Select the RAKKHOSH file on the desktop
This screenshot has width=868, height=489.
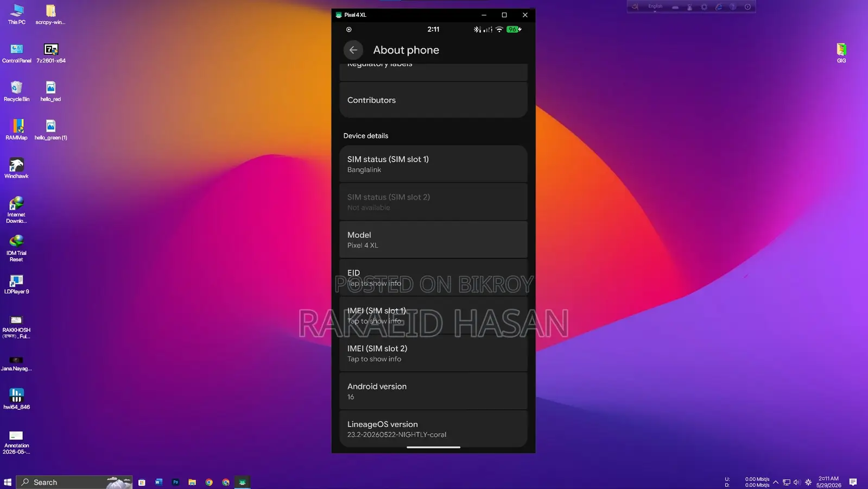(16, 326)
